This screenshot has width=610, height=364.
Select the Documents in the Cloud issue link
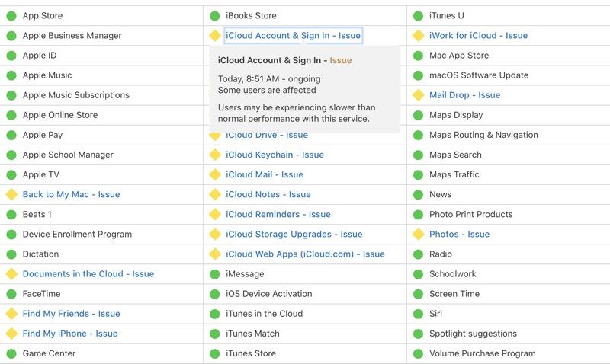point(88,273)
